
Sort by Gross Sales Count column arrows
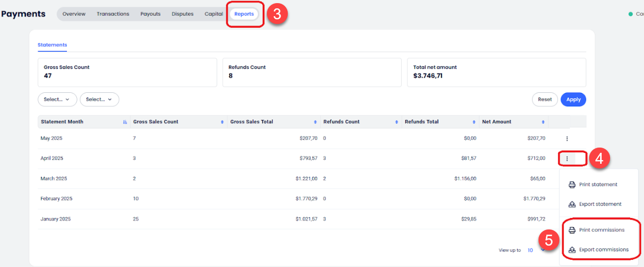click(223, 122)
